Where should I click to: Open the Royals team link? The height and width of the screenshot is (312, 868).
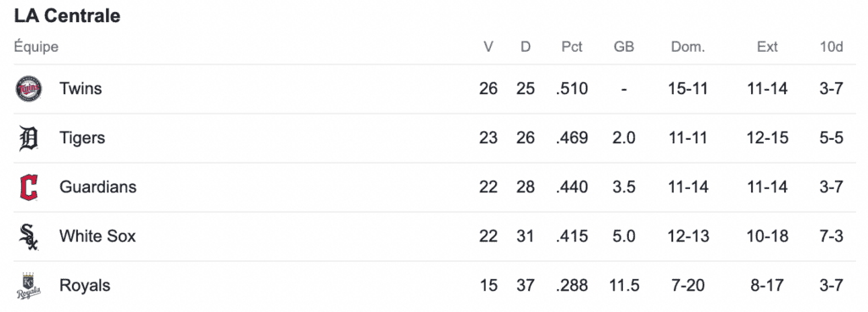[x=85, y=286]
